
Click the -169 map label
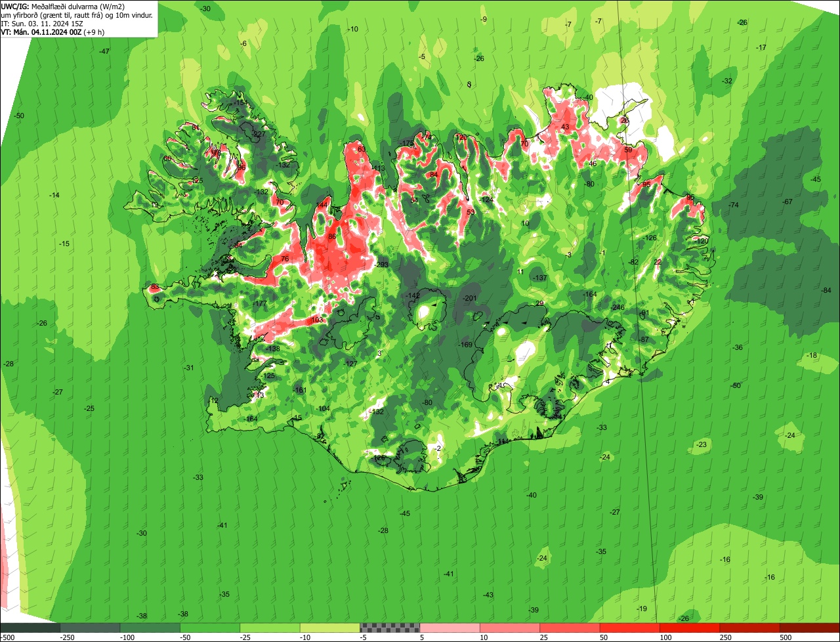click(465, 345)
